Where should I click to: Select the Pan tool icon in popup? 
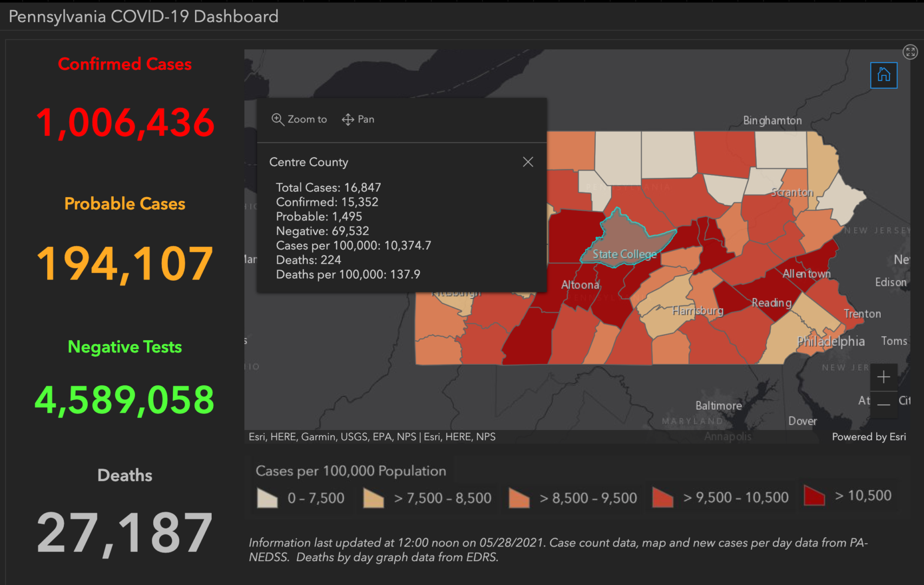(x=347, y=119)
